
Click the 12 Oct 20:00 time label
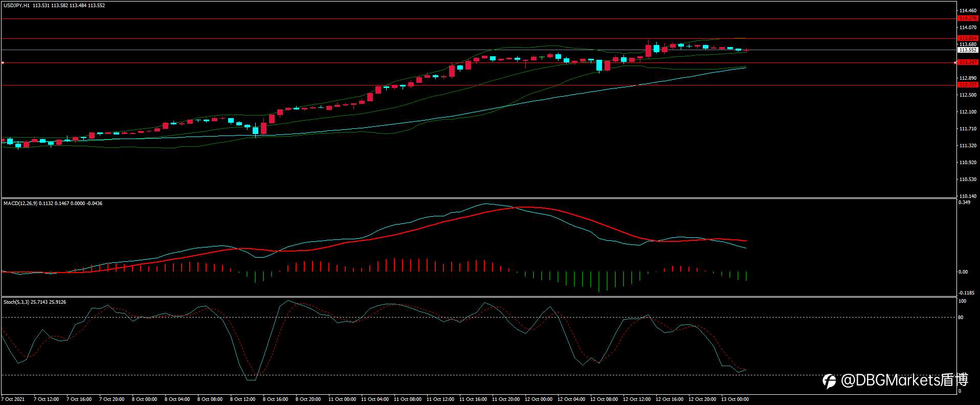[702, 399]
